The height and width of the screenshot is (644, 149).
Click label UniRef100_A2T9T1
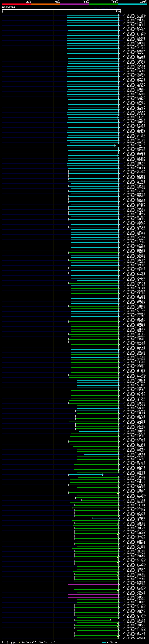click(133, 492)
